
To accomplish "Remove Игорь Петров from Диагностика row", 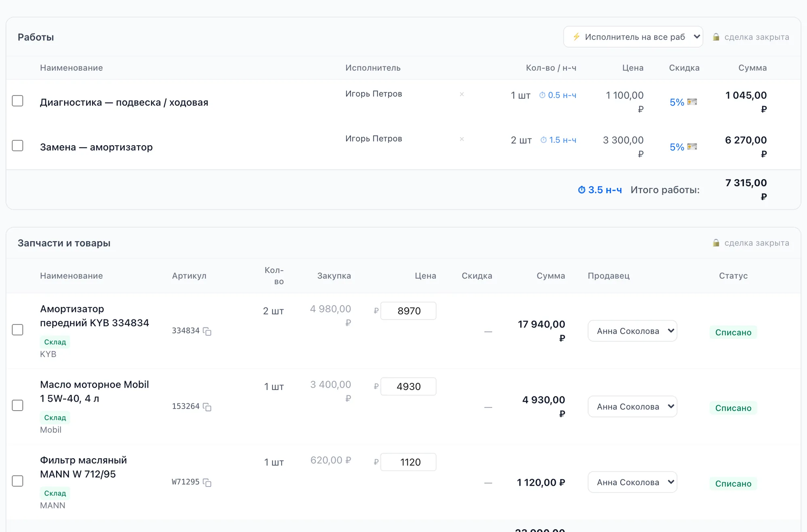I will [462, 94].
